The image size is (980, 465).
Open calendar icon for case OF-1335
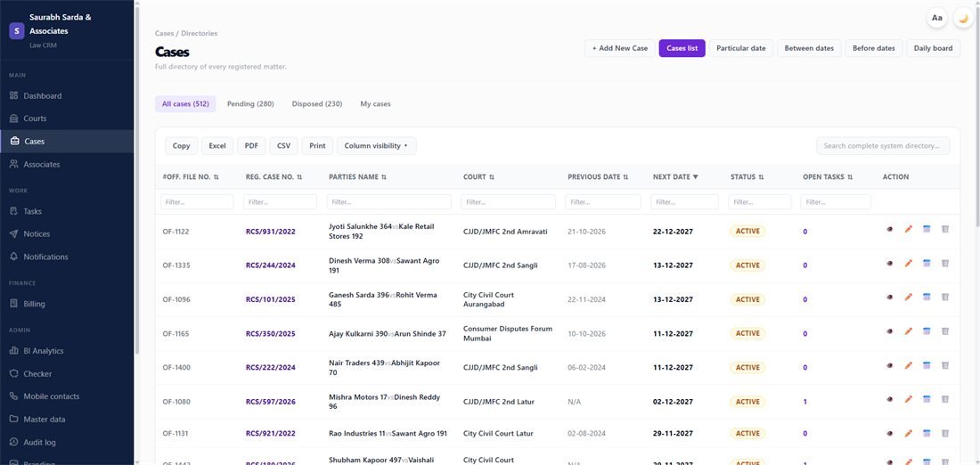click(x=927, y=263)
